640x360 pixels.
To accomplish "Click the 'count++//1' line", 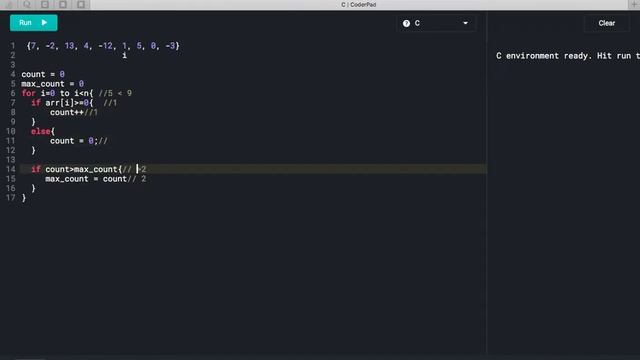I will [74, 112].
